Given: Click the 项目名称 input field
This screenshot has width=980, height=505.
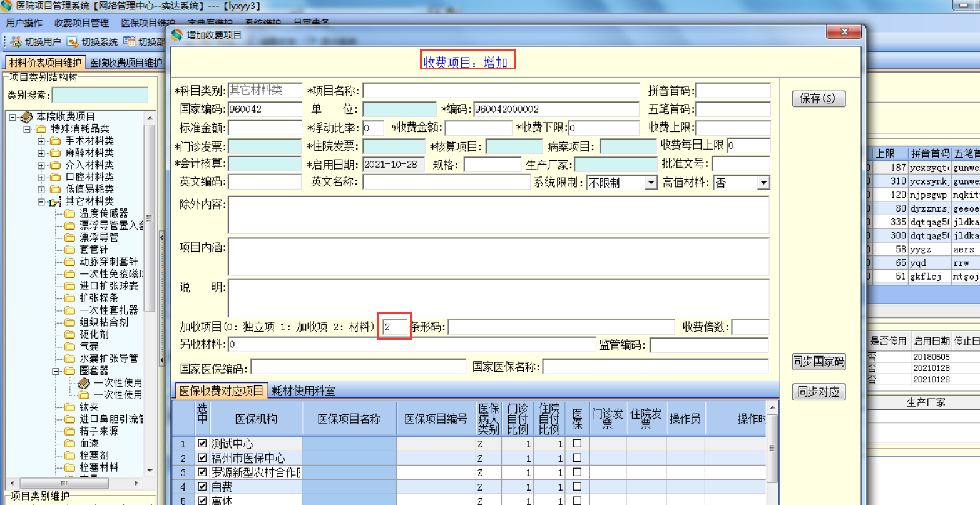Looking at the screenshot, I should click(501, 91).
